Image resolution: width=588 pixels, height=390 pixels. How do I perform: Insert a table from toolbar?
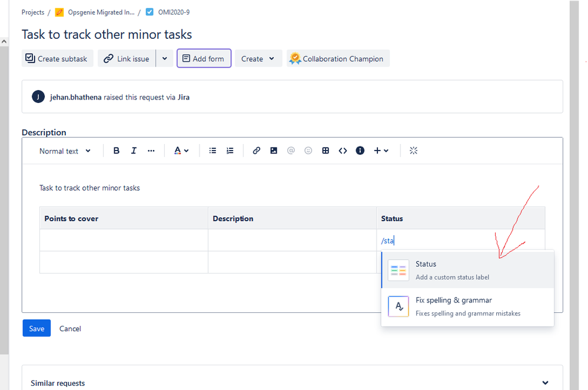(x=325, y=151)
